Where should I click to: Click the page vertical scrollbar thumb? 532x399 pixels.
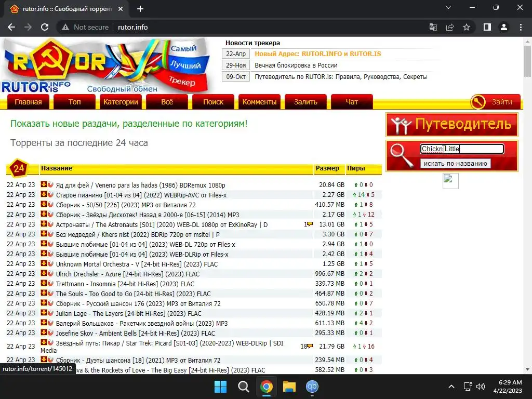[x=527, y=61]
